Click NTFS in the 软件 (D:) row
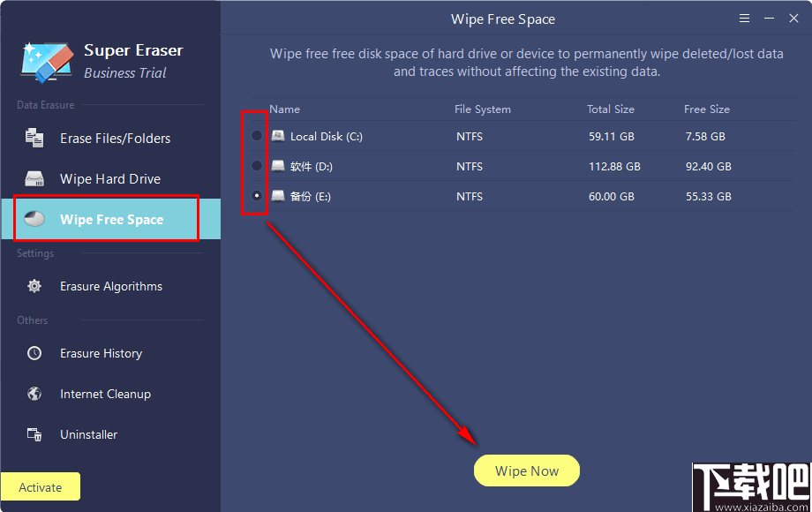The image size is (812, 512). (x=470, y=166)
